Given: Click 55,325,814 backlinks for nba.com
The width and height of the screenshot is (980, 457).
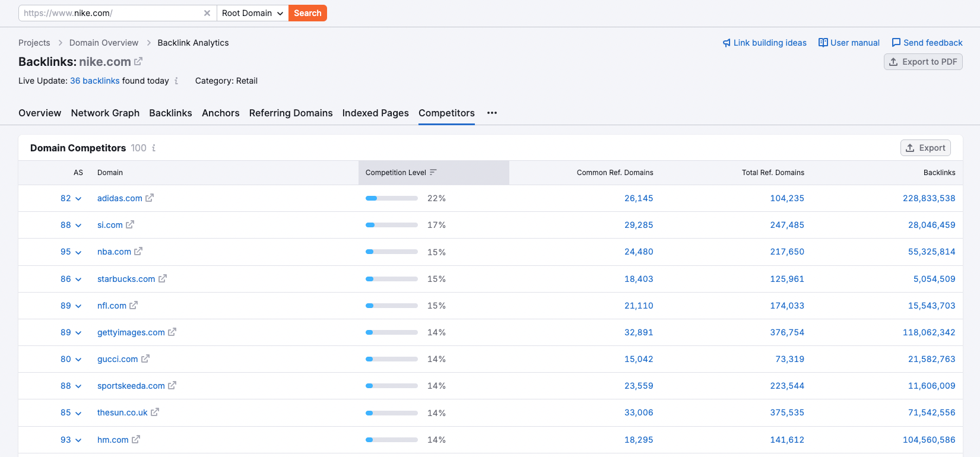Looking at the screenshot, I should tap(932, 252).
